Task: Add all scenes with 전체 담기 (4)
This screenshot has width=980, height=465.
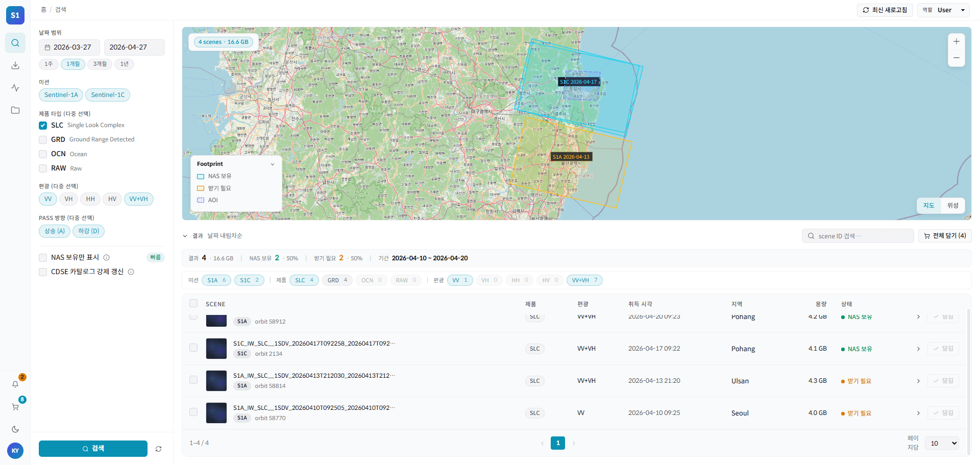Action: (945, 236)
